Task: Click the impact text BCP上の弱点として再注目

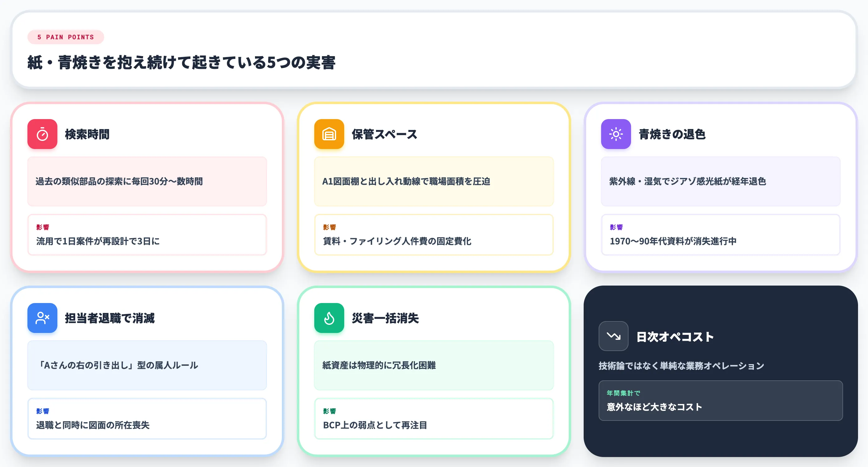Action: 375,425
